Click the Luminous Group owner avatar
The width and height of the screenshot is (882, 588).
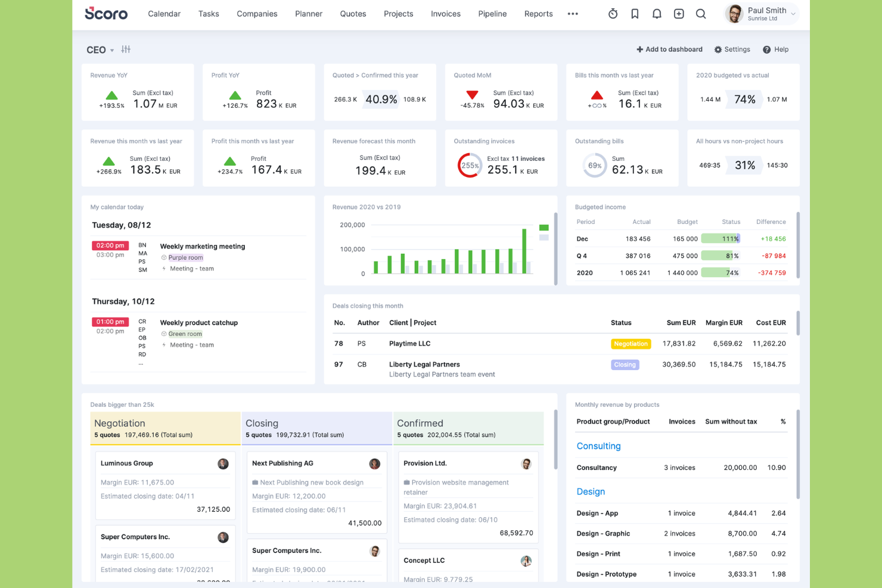pos(223,463)
